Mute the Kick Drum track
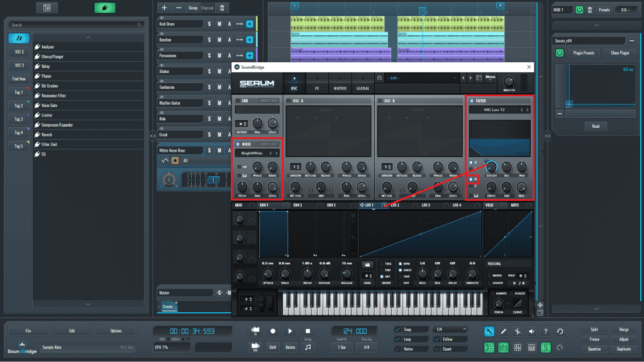Screen dimensions: 644x362 219,24
